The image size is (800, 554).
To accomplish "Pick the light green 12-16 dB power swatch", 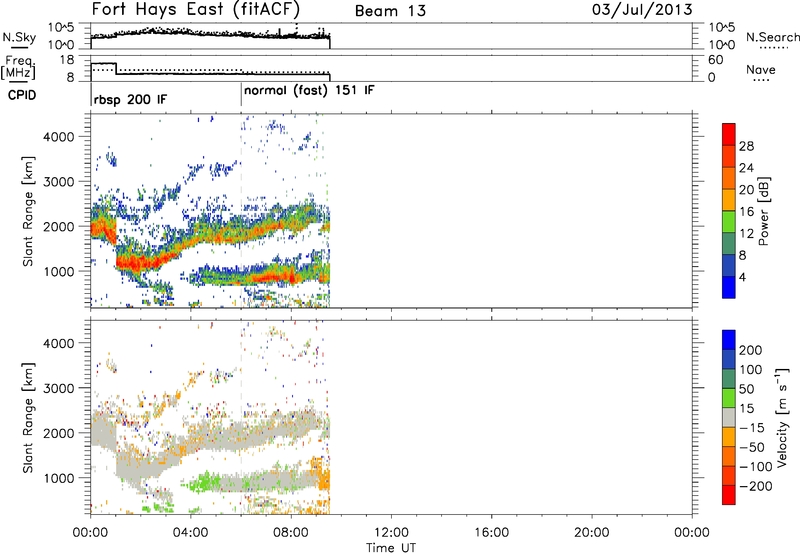I will (729, 221).
